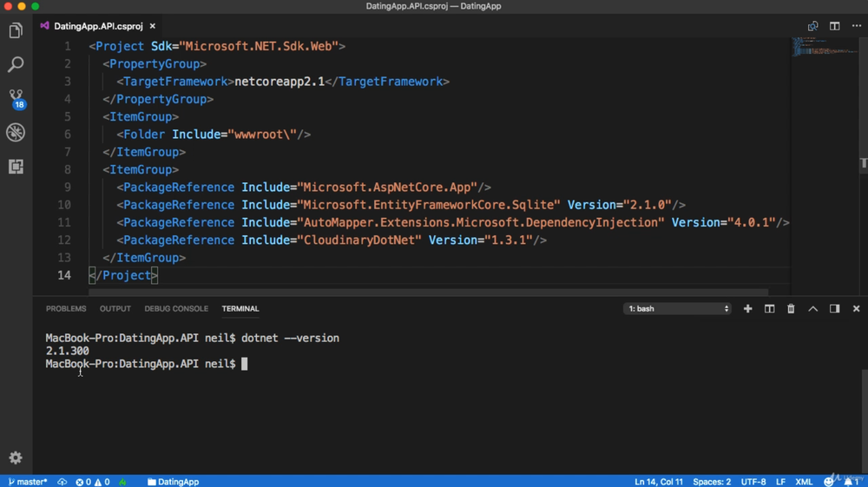Move the panel to the right side
The image size is (868, 487).
[x=834, y=309]
